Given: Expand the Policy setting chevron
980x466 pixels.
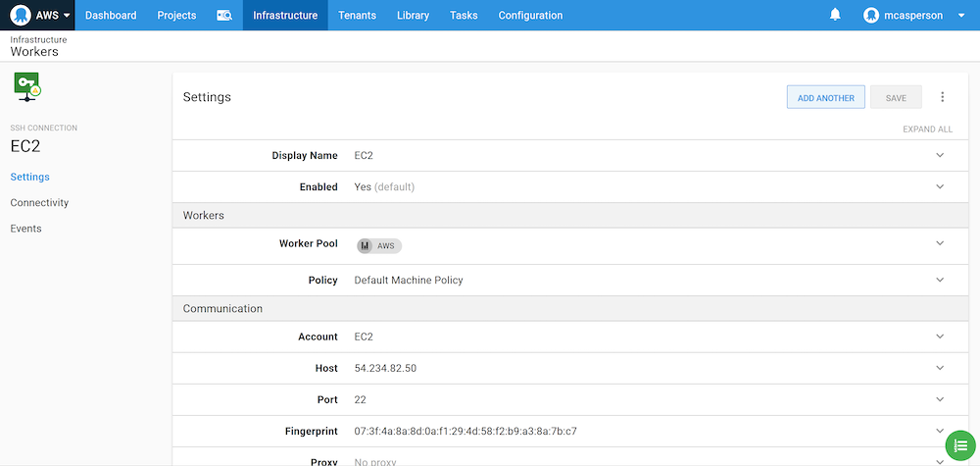Looking at the screenshot, I should click(939, 280).
